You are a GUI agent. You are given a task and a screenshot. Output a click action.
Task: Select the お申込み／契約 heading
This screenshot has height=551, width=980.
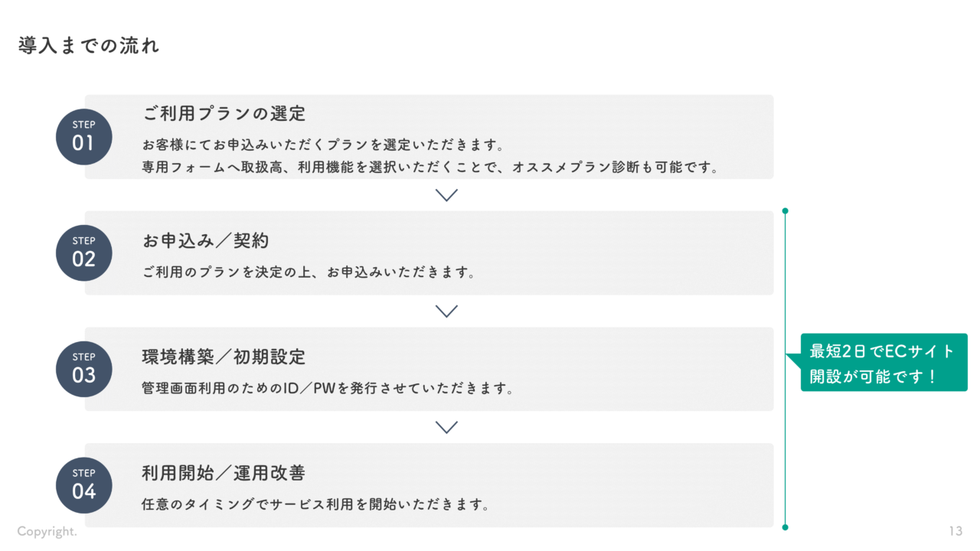tap(206, 240)
